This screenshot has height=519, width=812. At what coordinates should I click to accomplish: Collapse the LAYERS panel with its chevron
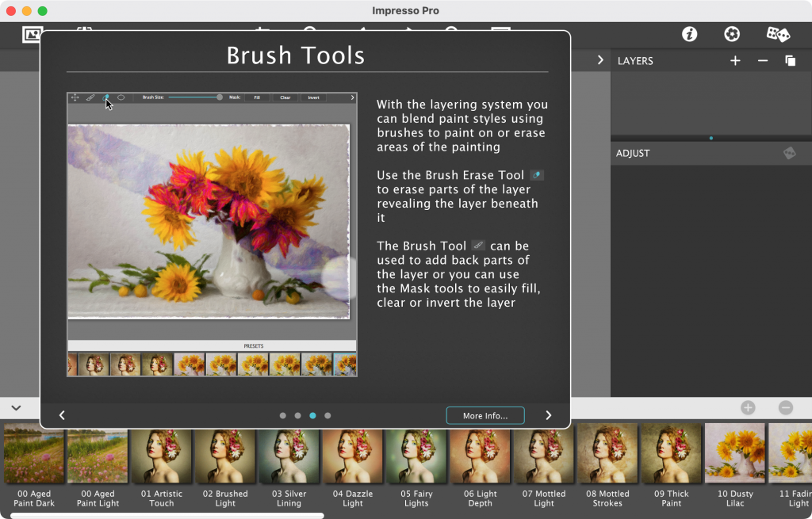(600, 59)
